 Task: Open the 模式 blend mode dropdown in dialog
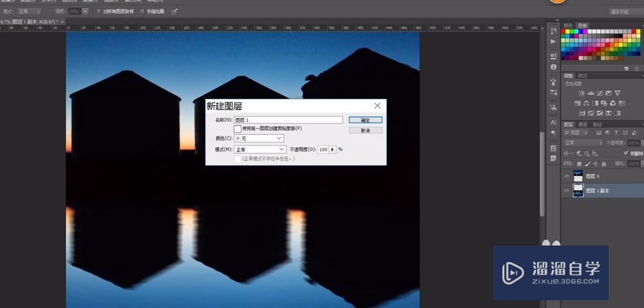coord(259,149)
